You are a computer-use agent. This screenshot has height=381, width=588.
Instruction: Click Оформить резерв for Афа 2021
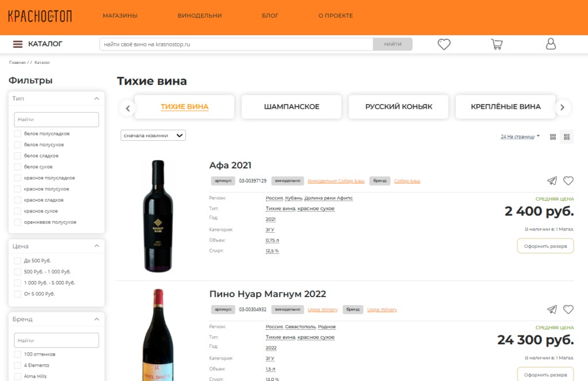click(x=545, y=246)
